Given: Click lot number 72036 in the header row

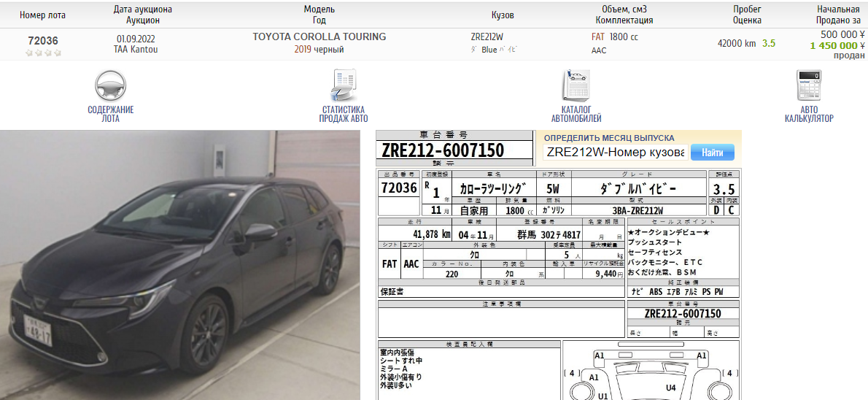Looking at the screenshot, I should click(42, 40).
